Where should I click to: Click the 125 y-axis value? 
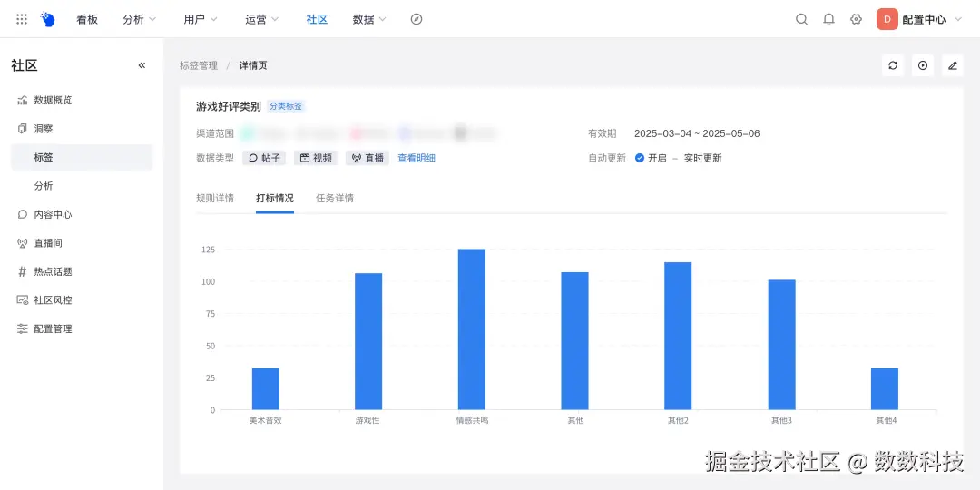(208, 250)
